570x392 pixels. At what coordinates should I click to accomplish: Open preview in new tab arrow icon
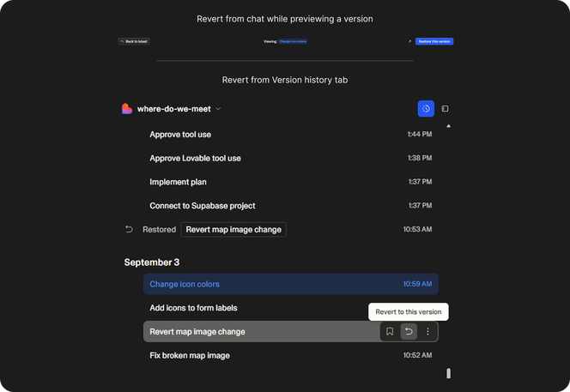[409, 41]
